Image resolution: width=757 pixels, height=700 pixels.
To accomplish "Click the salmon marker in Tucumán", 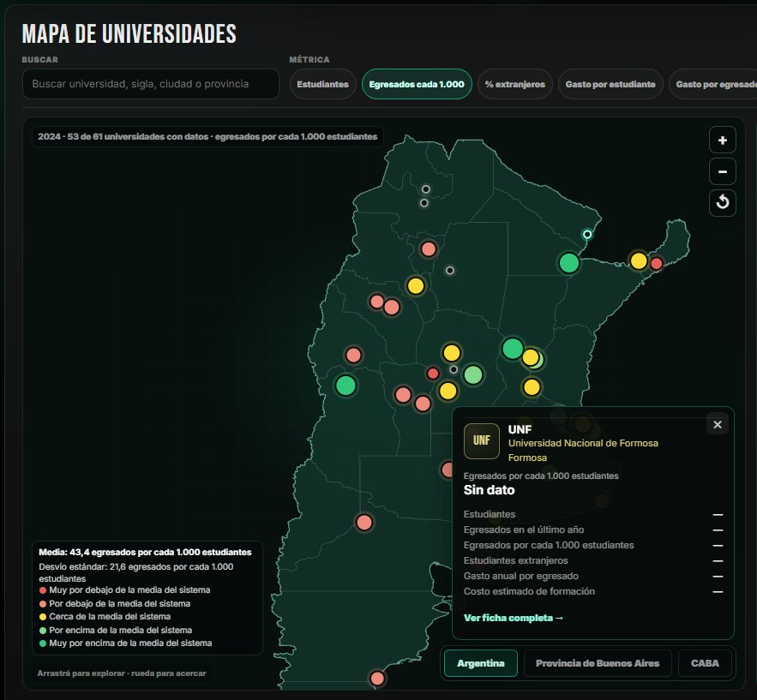I will tap(429, 249).
